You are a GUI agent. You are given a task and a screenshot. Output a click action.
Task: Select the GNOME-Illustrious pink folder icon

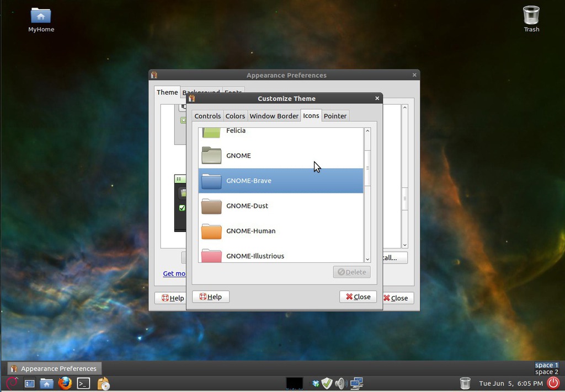pos(211,256)
